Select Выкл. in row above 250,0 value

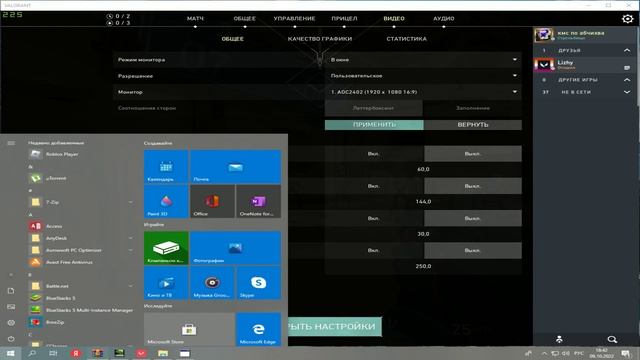click(473, 251)
